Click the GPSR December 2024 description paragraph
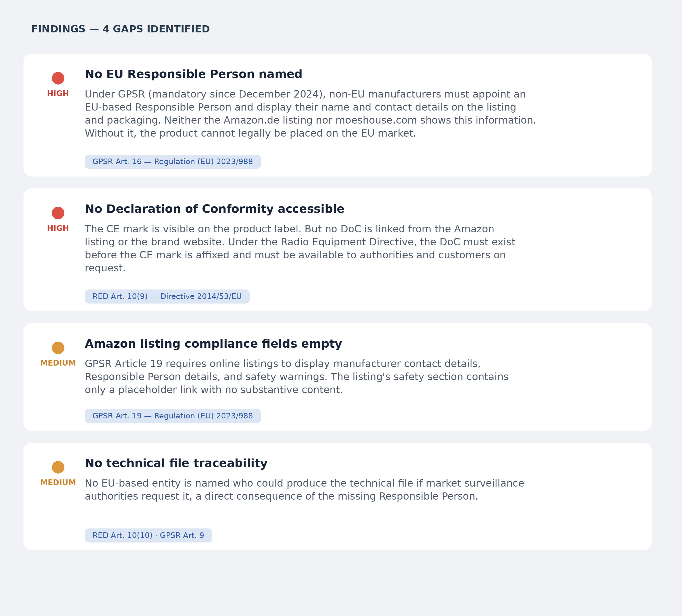This screenshot has width=682, height=616. [310, 114]
